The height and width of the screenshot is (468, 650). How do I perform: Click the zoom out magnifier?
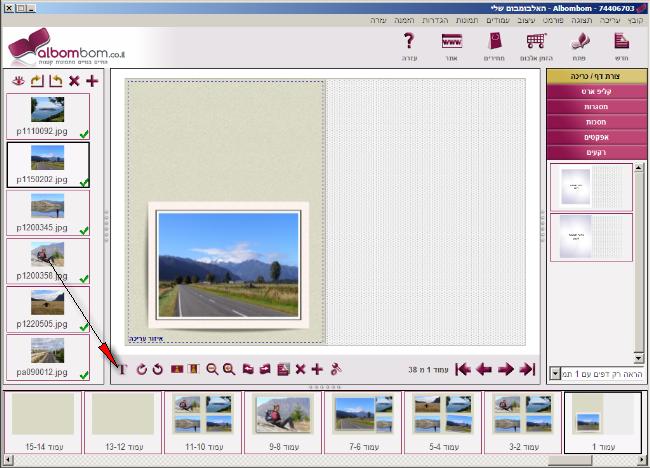point(212,369)
